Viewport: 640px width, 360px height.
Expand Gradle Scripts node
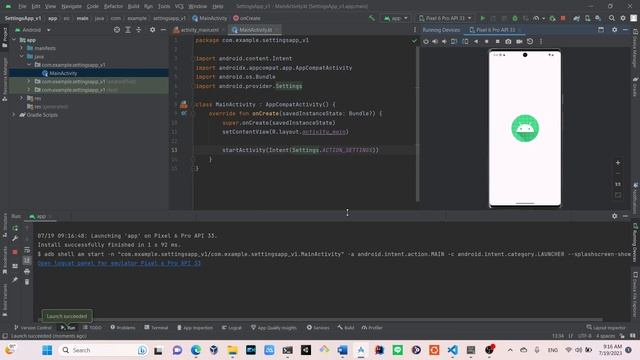(x=14, y=115)
